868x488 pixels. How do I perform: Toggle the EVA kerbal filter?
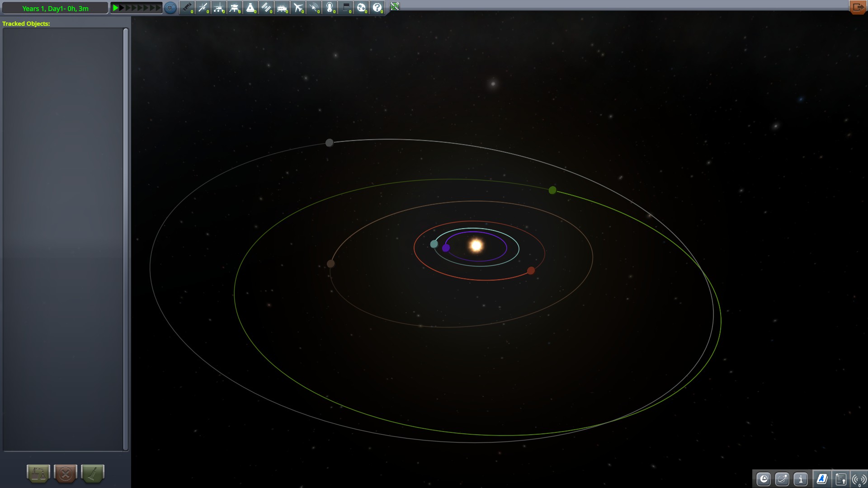click(330, 8)
